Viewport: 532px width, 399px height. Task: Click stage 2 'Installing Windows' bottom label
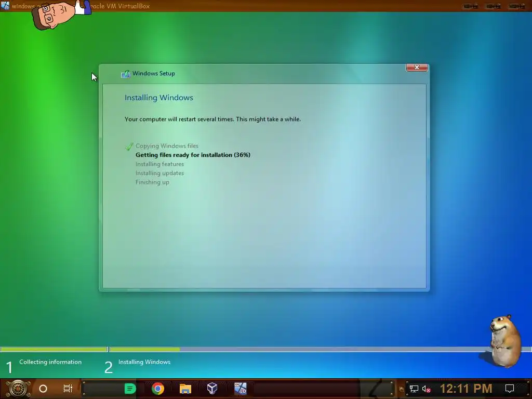coord(144,362)
